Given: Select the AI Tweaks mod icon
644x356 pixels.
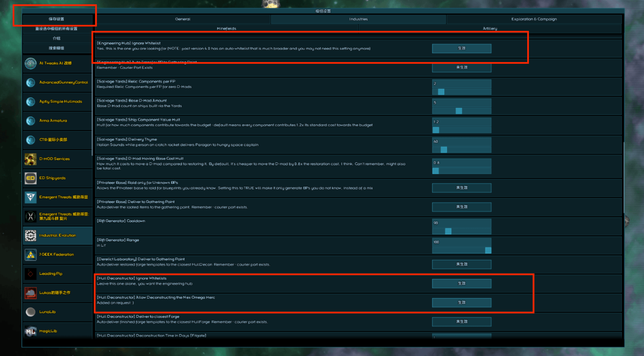Looking at the screenshot, I should (x=30, y=63).
